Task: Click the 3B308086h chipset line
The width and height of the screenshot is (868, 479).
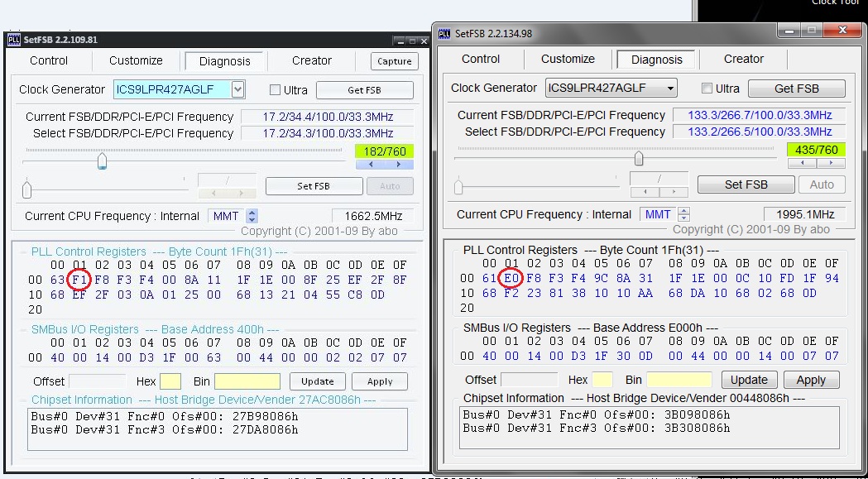Action: pos(597,428)
